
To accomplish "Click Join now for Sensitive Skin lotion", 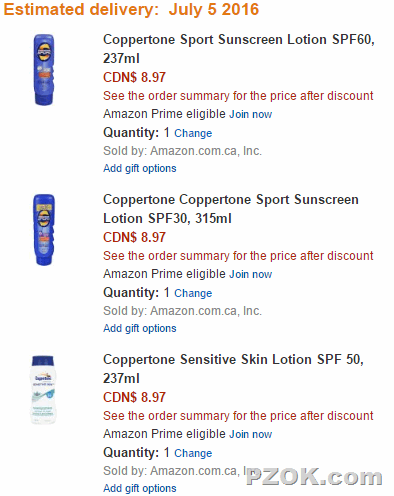I will point(251,434).
